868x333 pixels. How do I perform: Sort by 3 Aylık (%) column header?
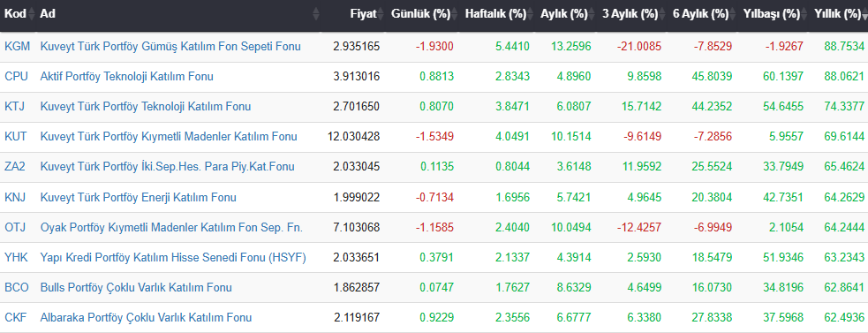point(630,14)
